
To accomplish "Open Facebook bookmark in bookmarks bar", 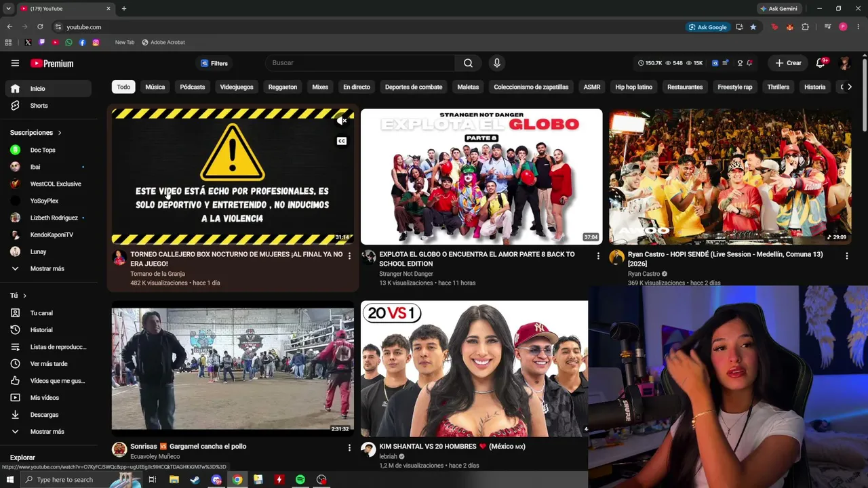I will point(82,42).
